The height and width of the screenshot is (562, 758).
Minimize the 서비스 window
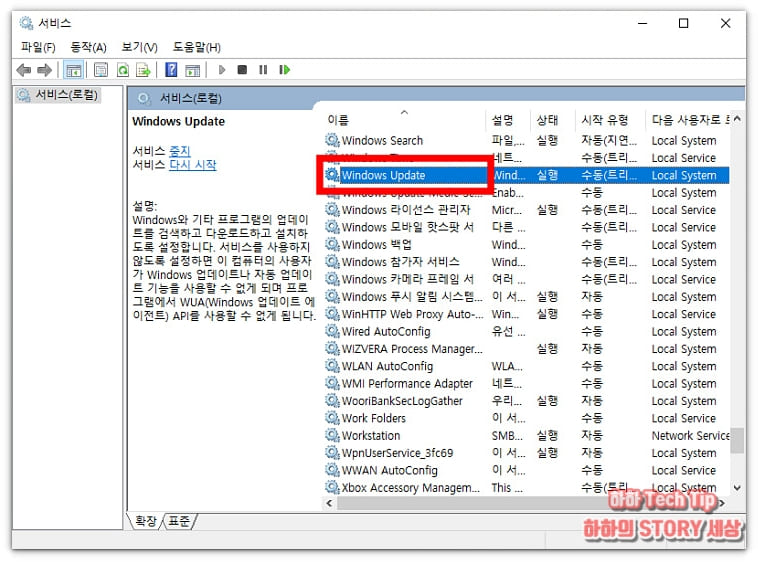coord(642,23)
